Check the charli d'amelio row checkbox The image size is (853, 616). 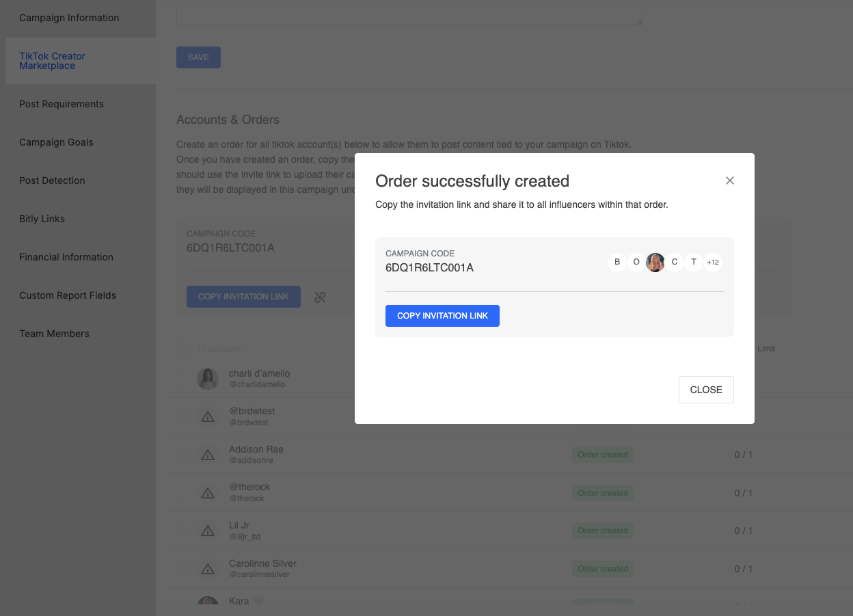pos(182,378)
